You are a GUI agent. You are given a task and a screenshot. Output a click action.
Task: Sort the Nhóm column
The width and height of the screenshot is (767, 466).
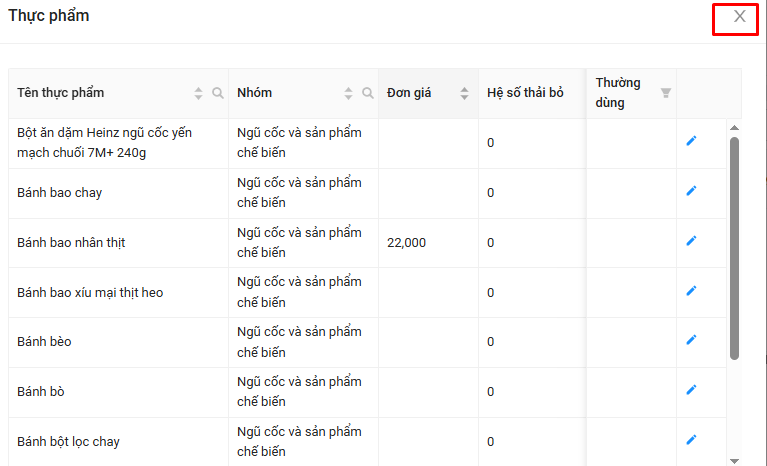click(348, 93)
